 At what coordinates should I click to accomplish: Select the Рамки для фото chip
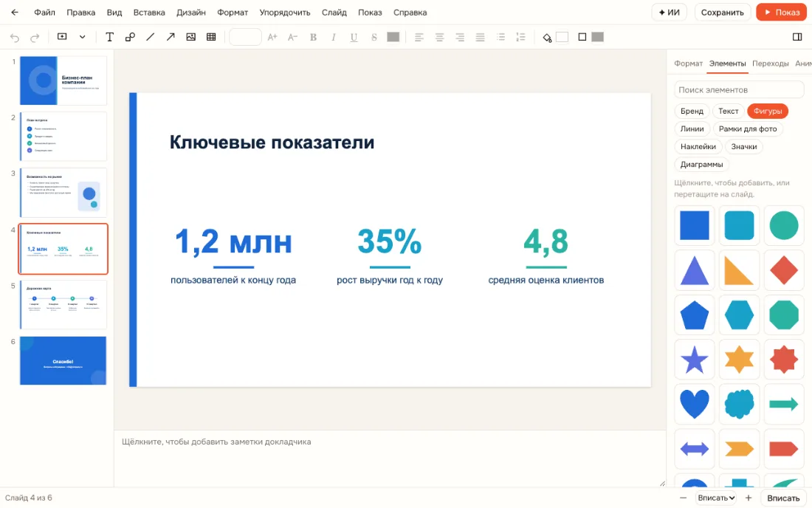(x=748, y=129)
